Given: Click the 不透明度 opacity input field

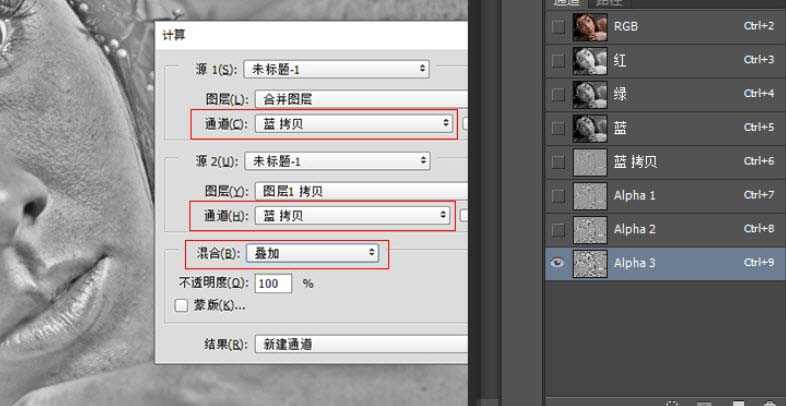Looking at the screenshot, I should tap(273, 283).
